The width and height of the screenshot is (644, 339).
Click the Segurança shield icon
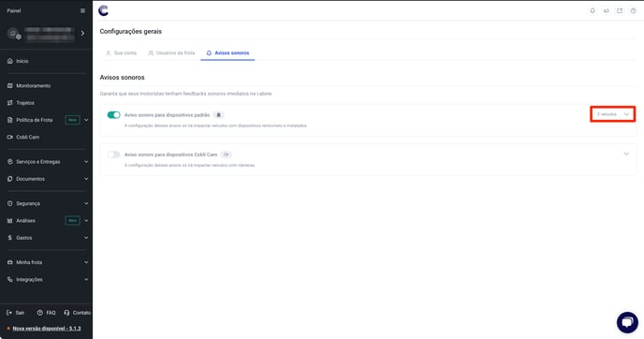click(10, 203)
